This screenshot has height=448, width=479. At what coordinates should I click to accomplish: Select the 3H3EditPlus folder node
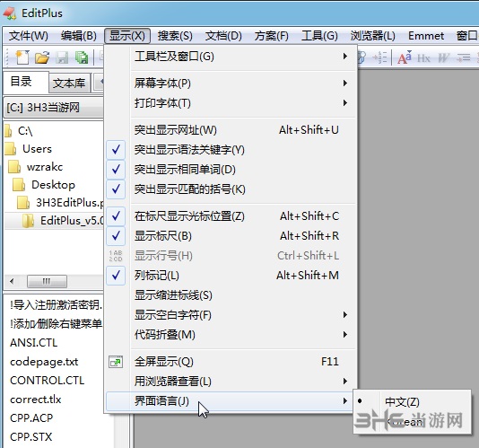70,202
